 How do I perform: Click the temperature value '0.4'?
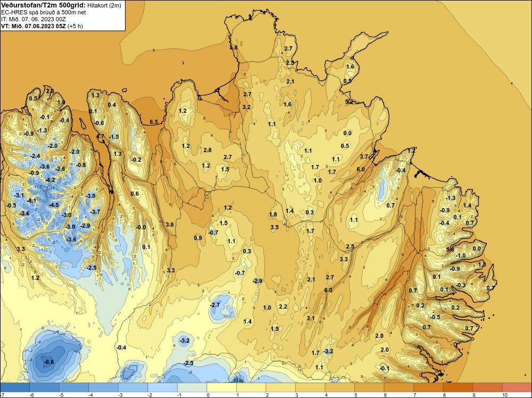click(x=112, y=104)
